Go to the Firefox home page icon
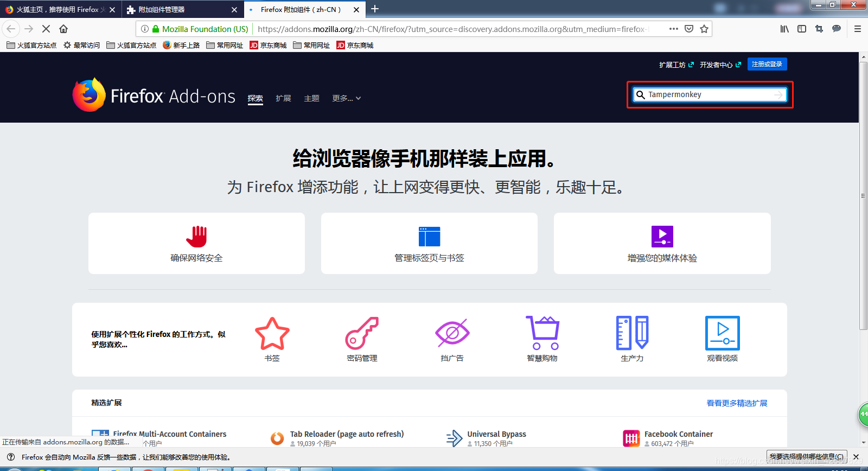This screenshot has height=471, width=868. (x=63, y=29)
